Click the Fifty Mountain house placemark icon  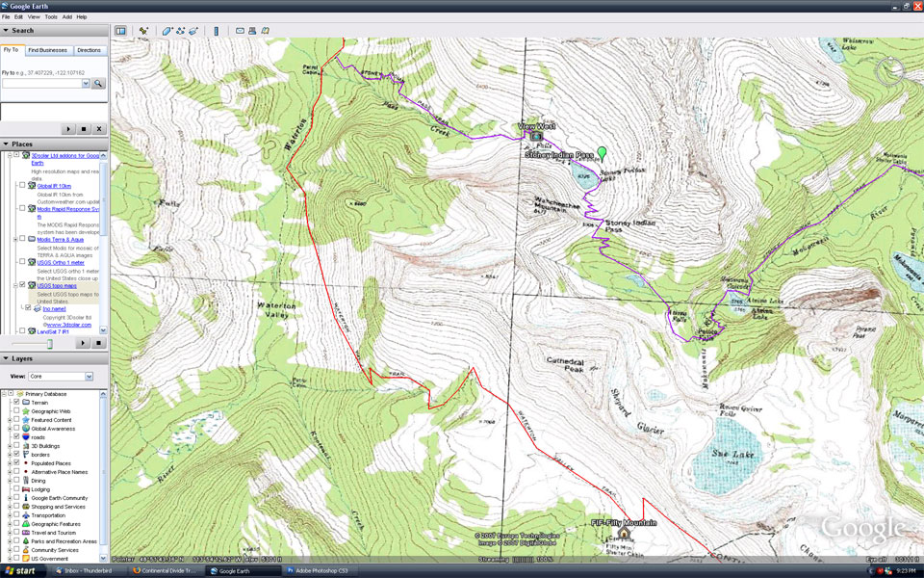(x=624, y=534)
